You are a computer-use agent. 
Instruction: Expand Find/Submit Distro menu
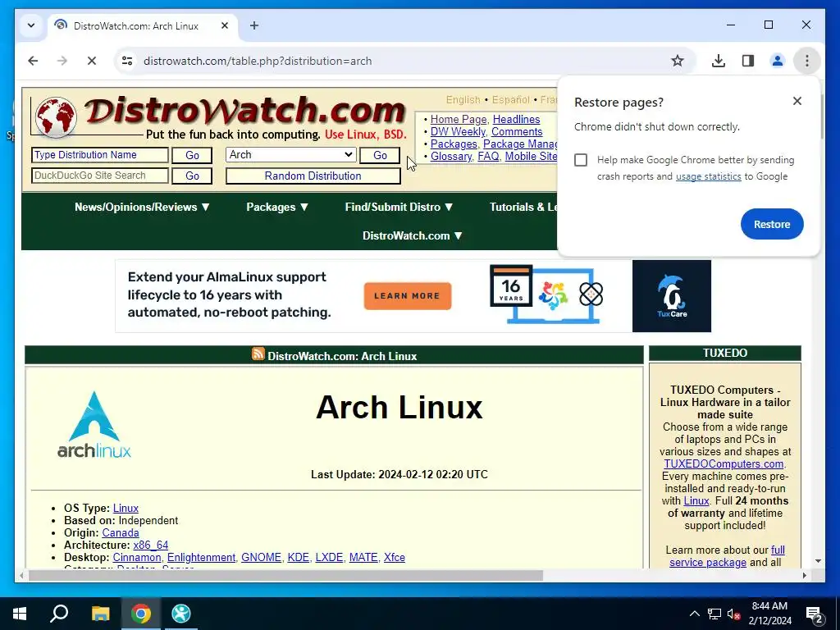(x=399, y=208)
